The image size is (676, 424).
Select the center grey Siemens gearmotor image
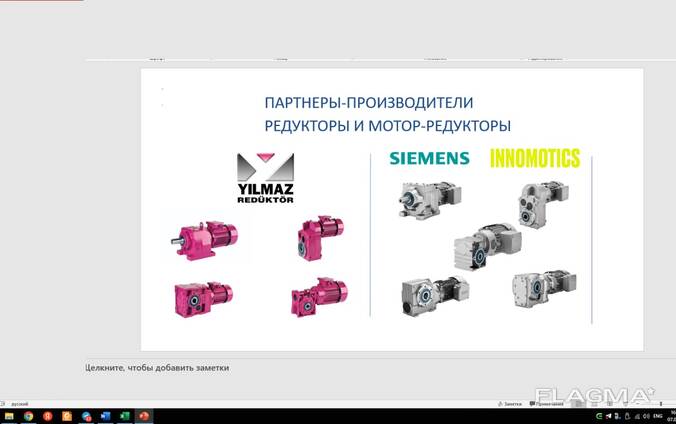(487, 247)
